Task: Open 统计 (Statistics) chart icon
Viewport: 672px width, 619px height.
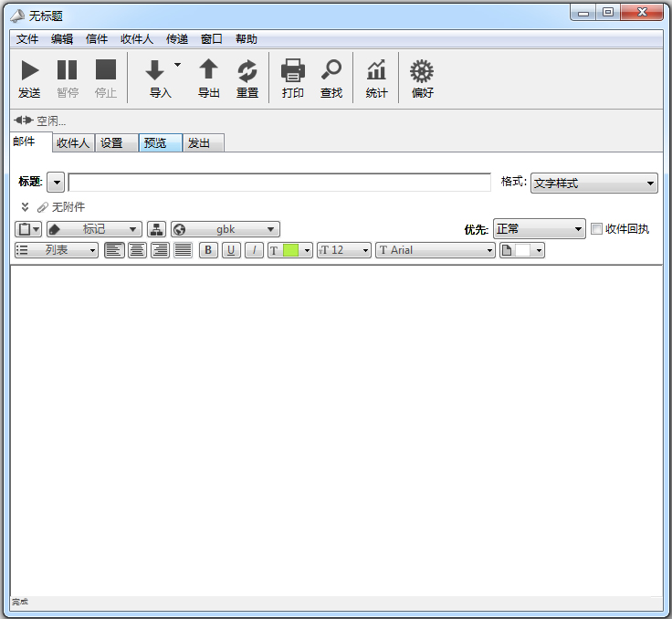Action: pyautogui.click(x=376, y=71)
